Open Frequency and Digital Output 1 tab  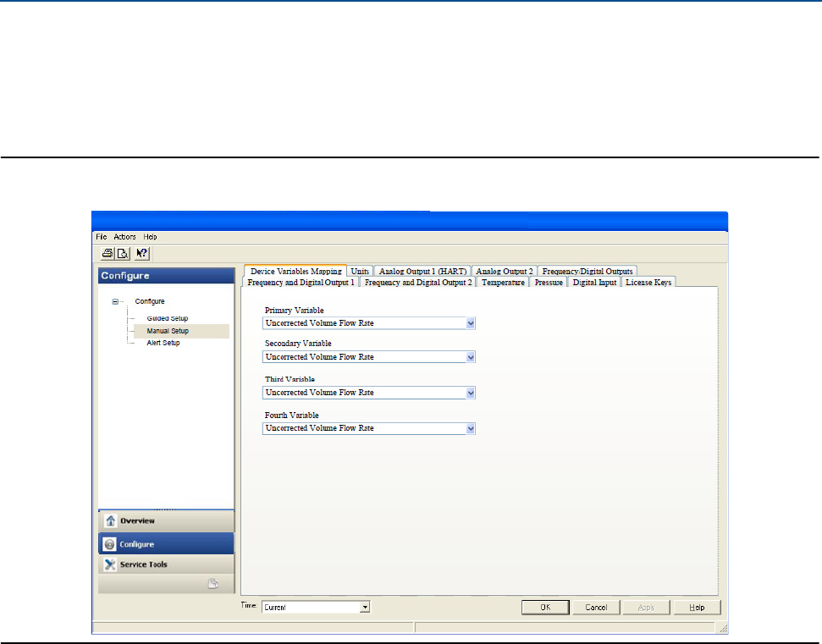301,283
